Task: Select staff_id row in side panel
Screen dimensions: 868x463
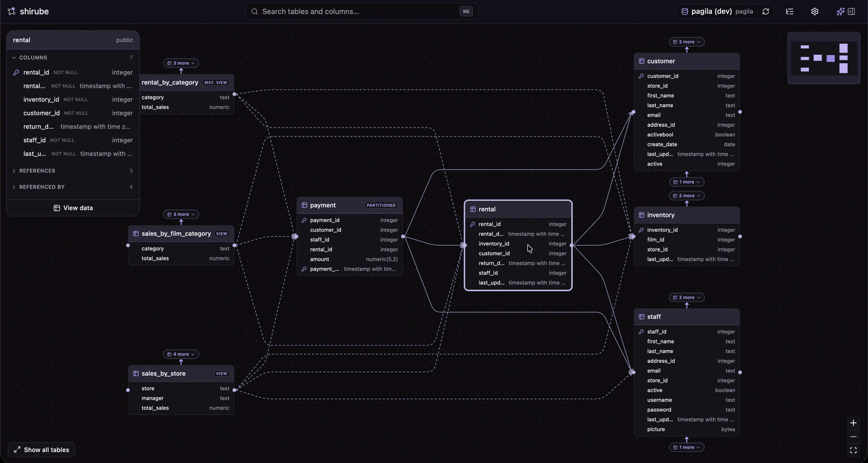Action: pos(73,140)
